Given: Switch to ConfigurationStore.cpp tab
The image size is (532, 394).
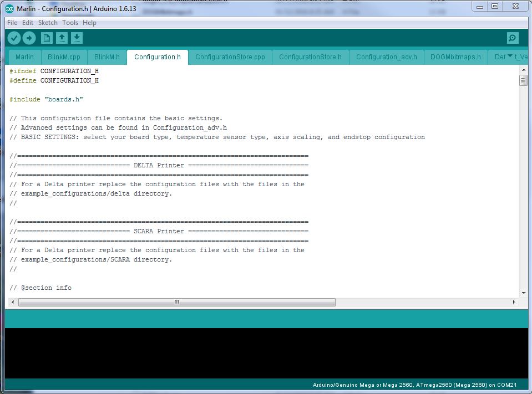Looking at the screenshot, I should pos(230,57).
